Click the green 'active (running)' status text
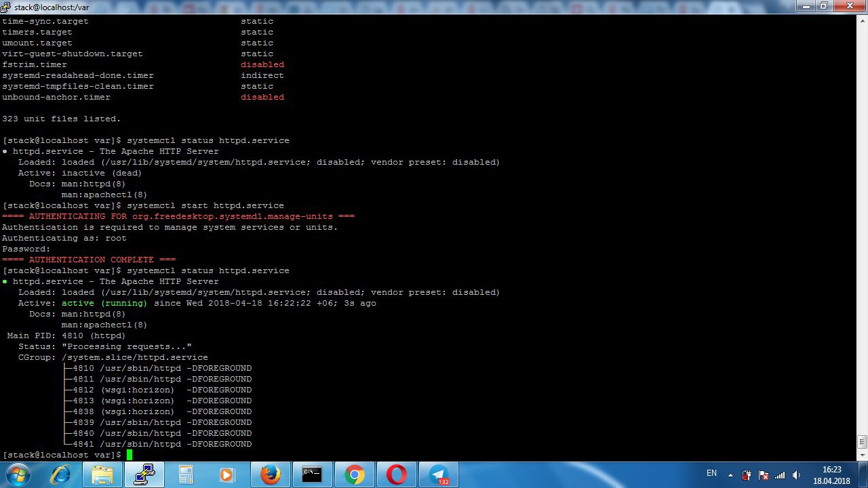Image resolution: width=868 pixels, height=488 pixels. coord(104,303)
